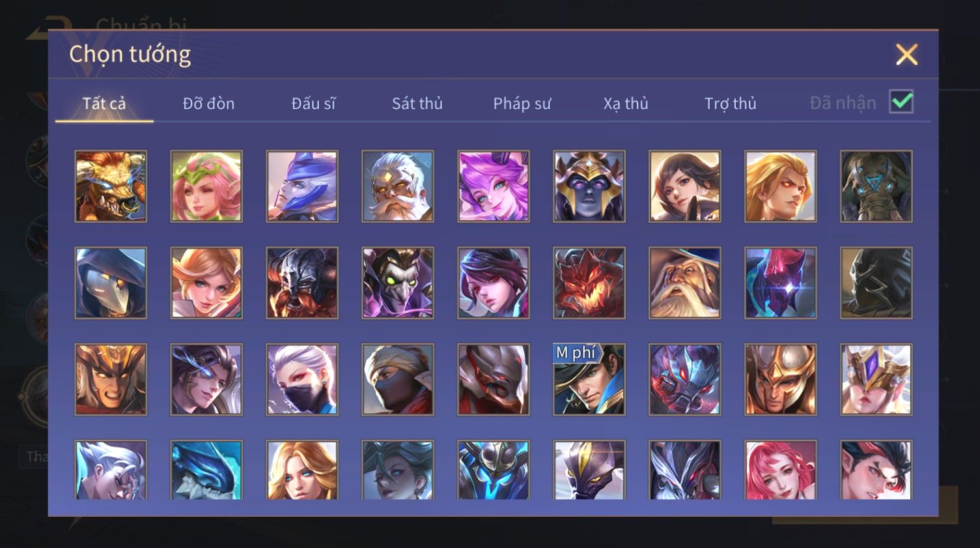The image size is (980, 548).
Task: Select the white-bearded old wizard hero
Action: [684, 283]
